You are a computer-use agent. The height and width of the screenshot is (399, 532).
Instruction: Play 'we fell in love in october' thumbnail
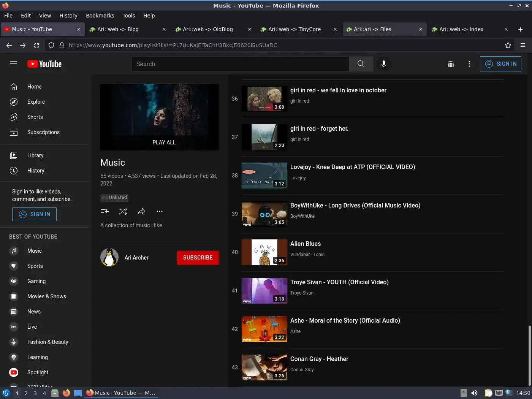click(x=264, y=99)
